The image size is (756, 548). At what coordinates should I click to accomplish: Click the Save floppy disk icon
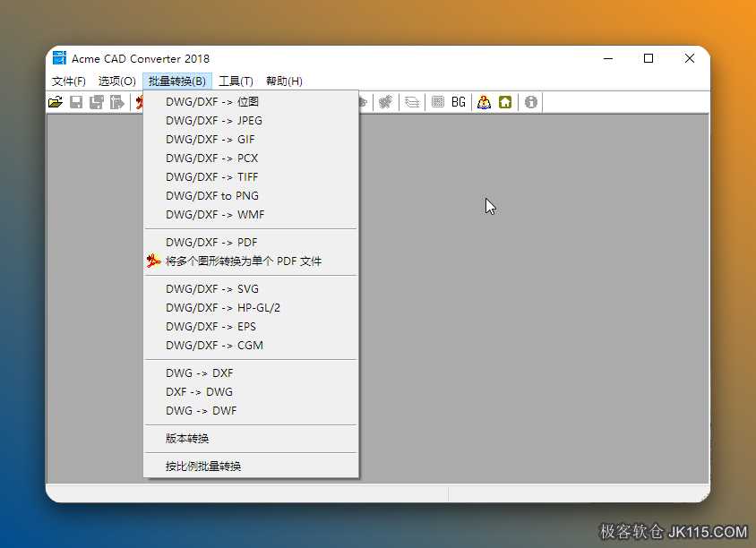[x=76, y=102]
